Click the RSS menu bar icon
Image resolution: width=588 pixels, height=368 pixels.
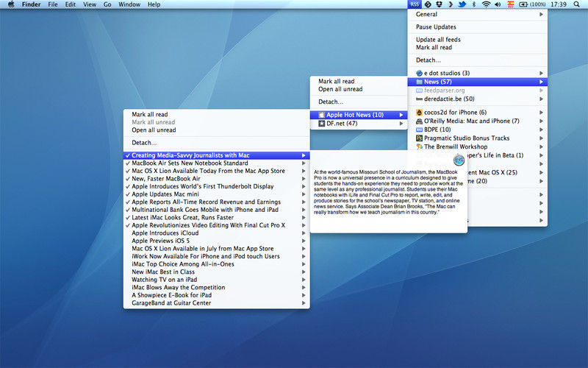coord(415,4)
